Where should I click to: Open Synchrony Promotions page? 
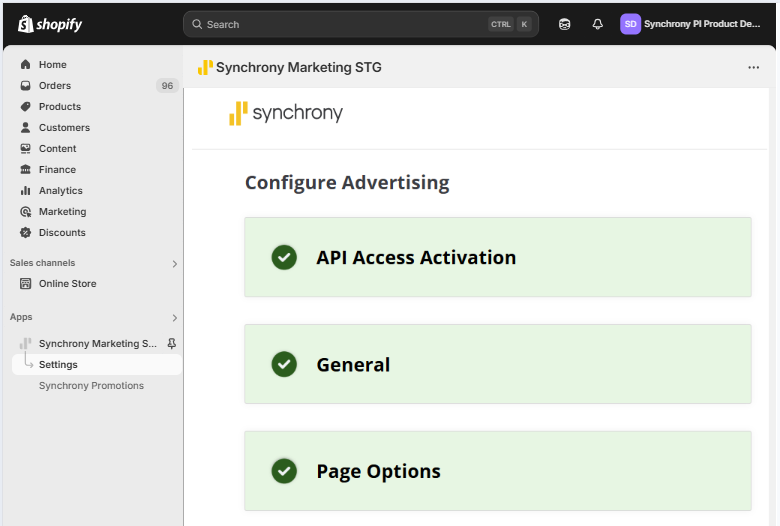point(91,386)
